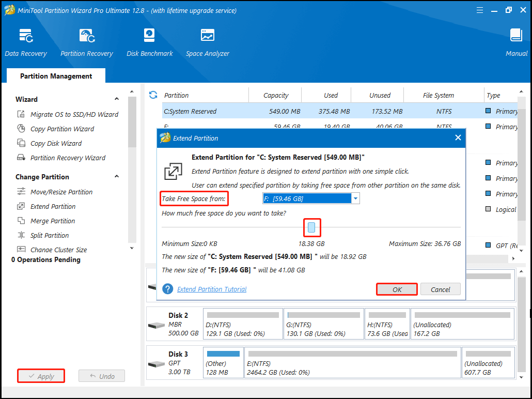Image resolution: width=532 pixels, height=399 pixels.
Task: Sort by Unused column header
Action: pyautogui.click(x=380, y=96)
